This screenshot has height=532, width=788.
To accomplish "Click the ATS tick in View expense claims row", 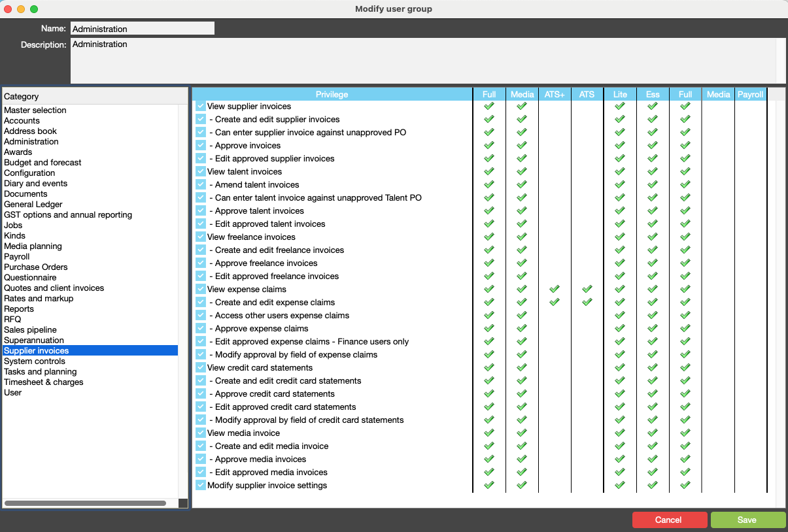I will point(587,289).
